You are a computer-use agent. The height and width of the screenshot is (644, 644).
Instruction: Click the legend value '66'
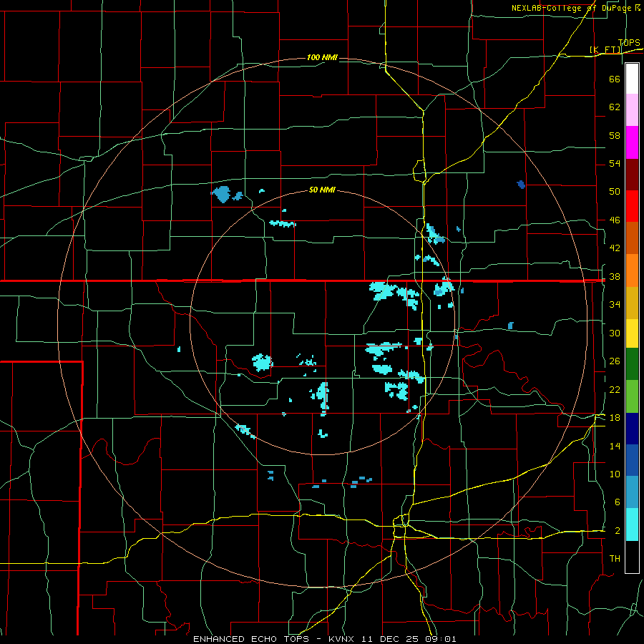615,79
